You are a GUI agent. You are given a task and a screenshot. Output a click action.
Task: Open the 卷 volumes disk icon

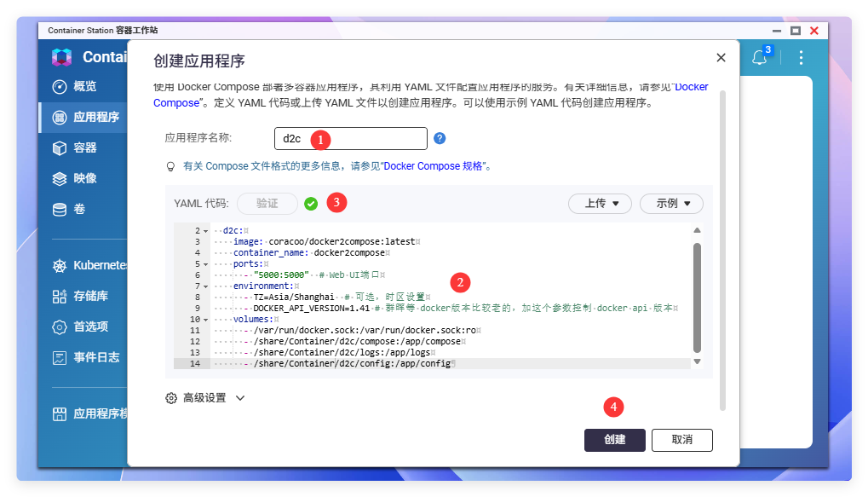60,210
